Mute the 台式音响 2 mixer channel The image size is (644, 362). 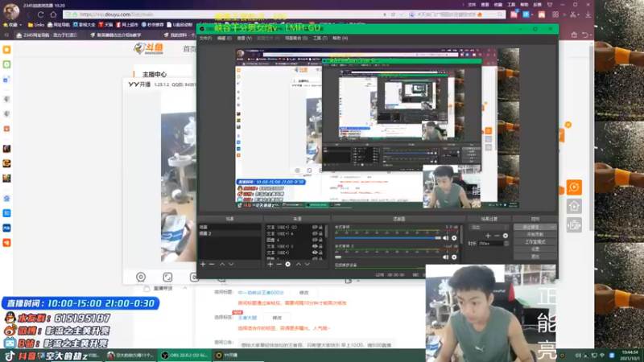click(x=446, y=257)
